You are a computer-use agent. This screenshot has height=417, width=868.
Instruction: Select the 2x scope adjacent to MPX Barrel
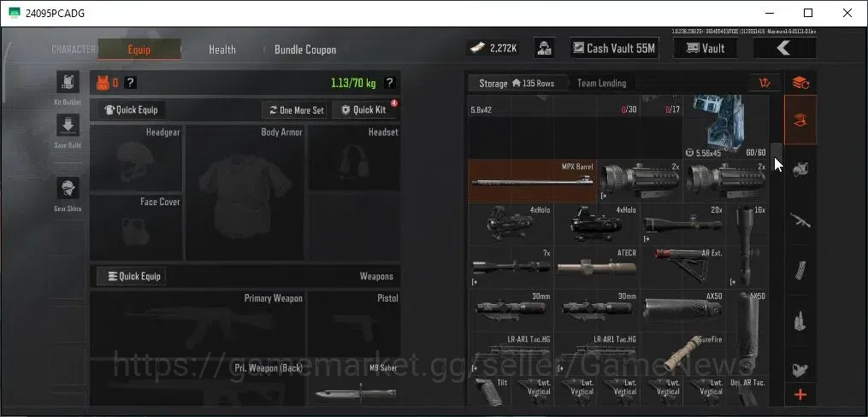click(x=640, y=181)
